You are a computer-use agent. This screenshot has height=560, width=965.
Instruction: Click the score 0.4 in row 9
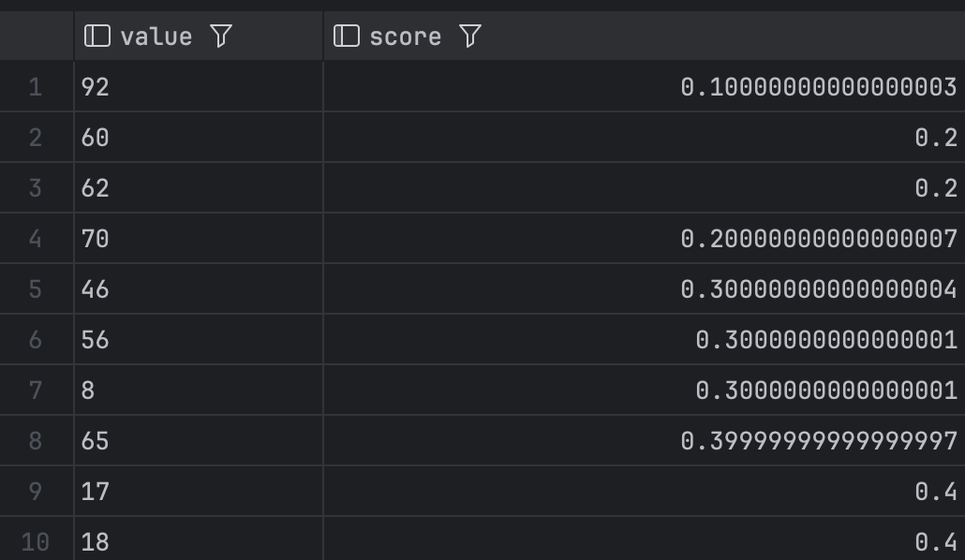[x=645, y=491]
